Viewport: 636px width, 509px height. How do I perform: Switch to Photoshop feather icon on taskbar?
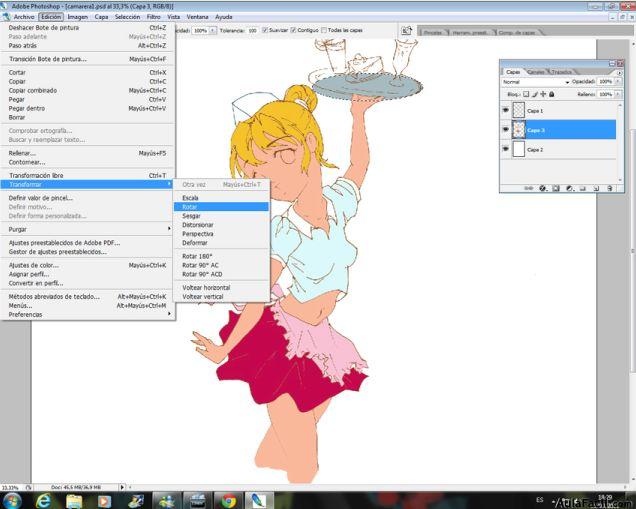point(258,501)
